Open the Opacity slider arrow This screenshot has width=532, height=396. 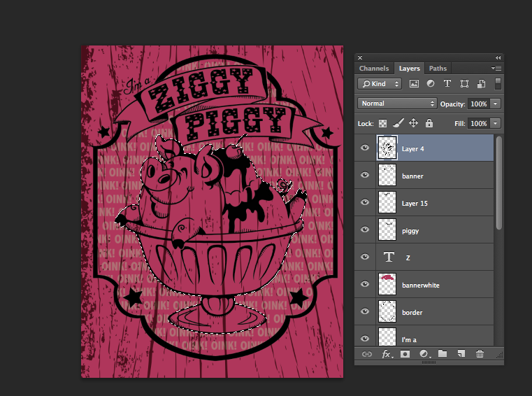(496, 104)
